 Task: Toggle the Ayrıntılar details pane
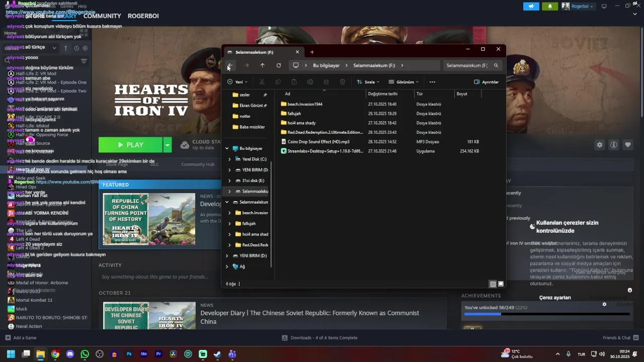point(486,82)
